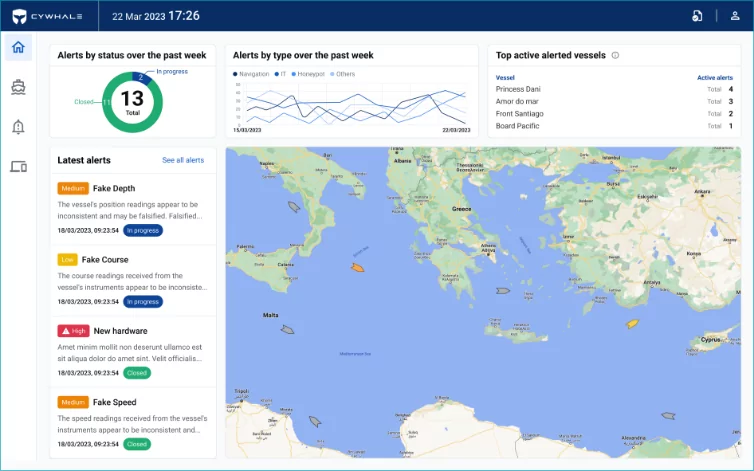This screenshot has height=471, width=754.
Task: Click the See all alerts link
Action: click(x=183, y=160)
